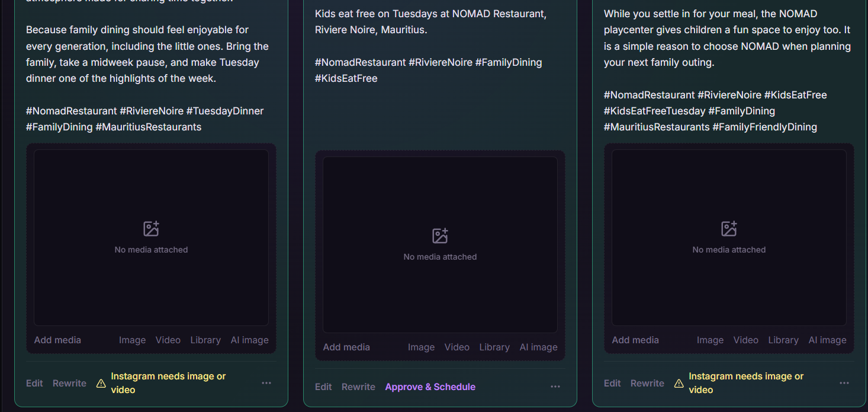Click the #KidsEatFree hashtag in the middle post
This screenshot has width=868, height=412.
click(x=346, y=78)
